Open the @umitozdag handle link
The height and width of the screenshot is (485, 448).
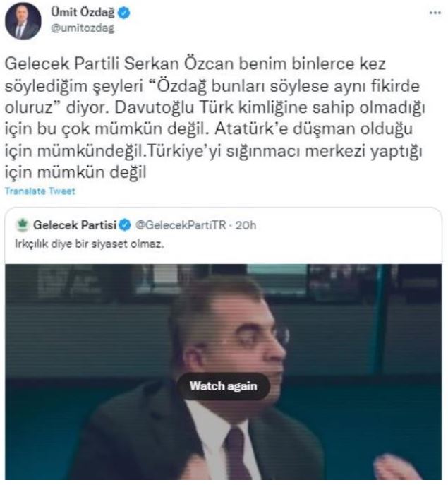(83, 28)
